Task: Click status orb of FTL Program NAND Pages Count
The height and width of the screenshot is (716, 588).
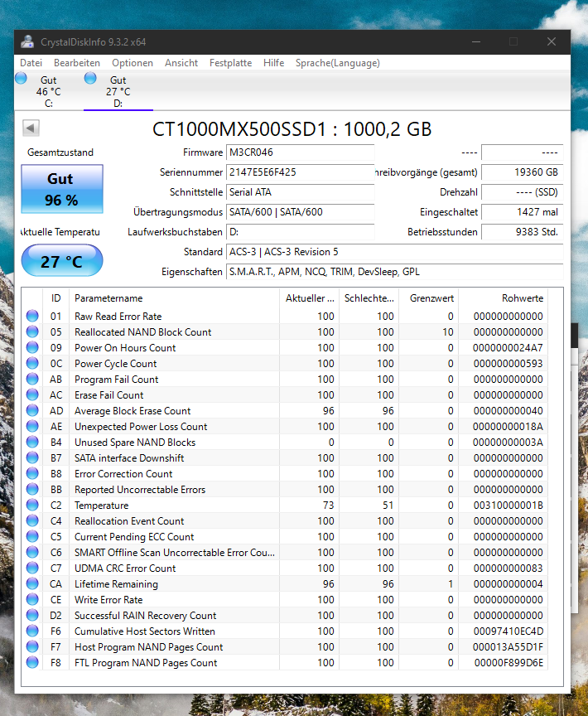Action: 32,663
